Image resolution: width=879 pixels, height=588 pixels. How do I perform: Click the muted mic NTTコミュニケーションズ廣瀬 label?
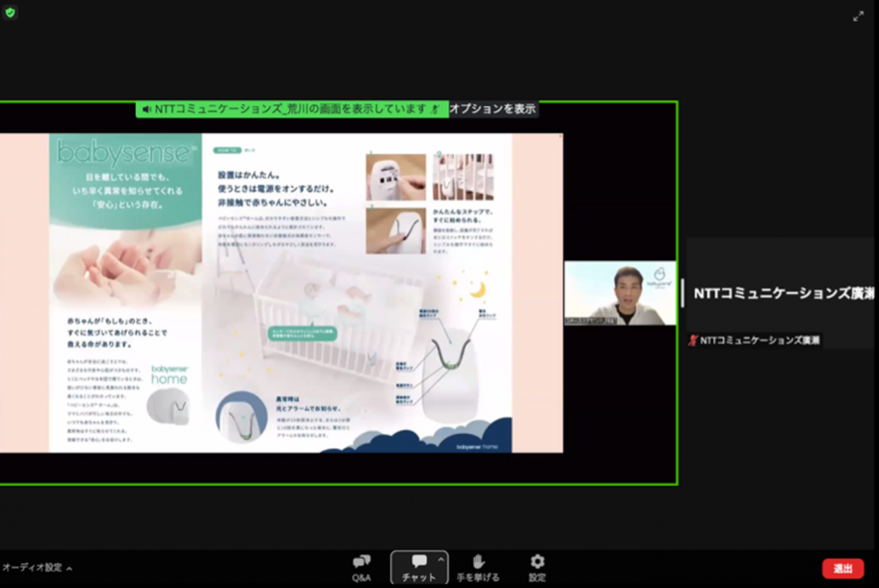pos(755,340)
